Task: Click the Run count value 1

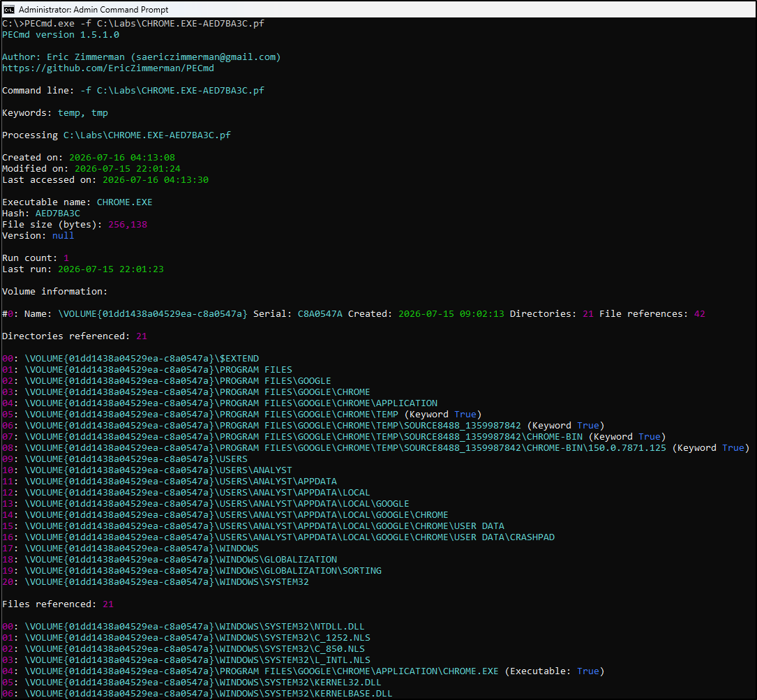Action: click(66, 258)
